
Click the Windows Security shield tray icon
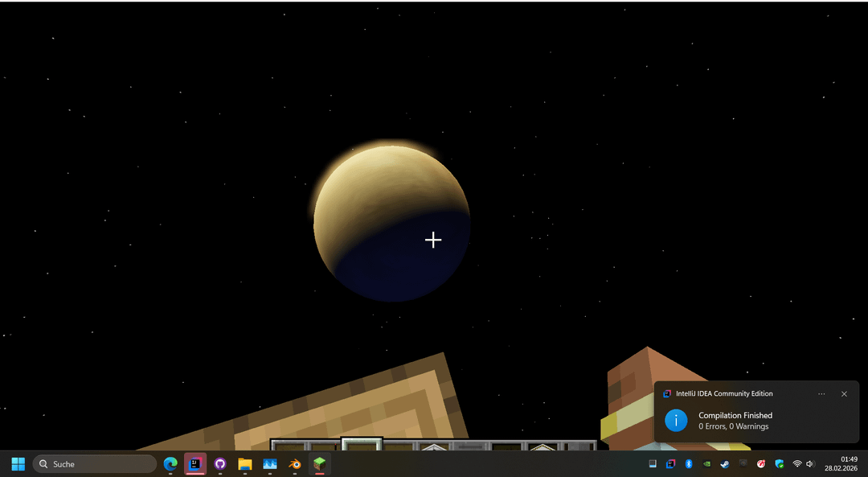pyautogui.click(x=779, y=464)
